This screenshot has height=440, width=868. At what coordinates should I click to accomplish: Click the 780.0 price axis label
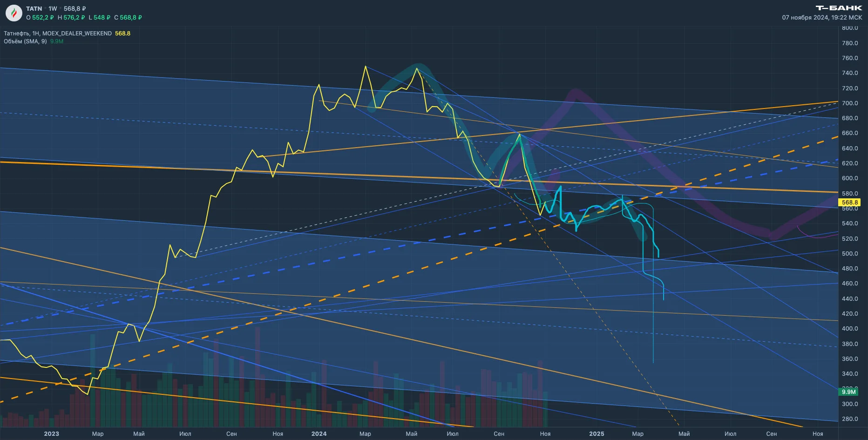click(x=850, y=43)
